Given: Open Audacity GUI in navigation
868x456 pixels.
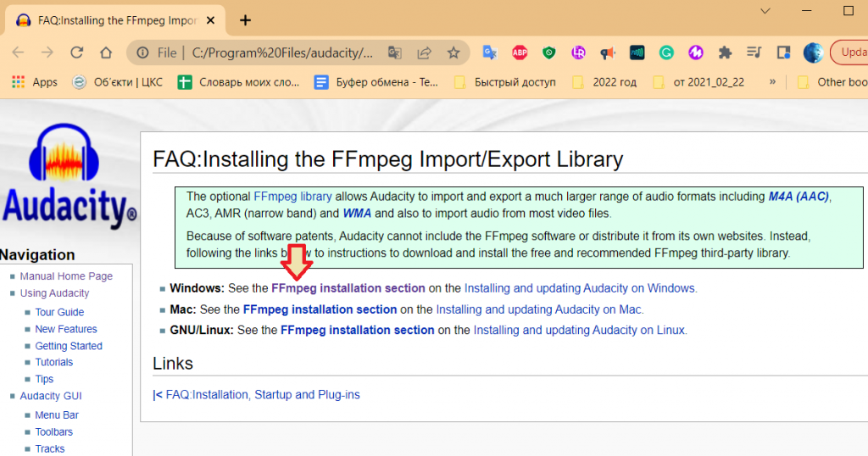Looking at the screenshot, I should [51, 396].
